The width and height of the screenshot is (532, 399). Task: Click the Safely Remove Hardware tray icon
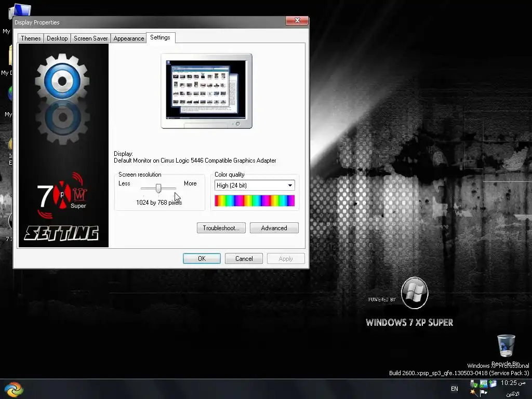[474, 384]
